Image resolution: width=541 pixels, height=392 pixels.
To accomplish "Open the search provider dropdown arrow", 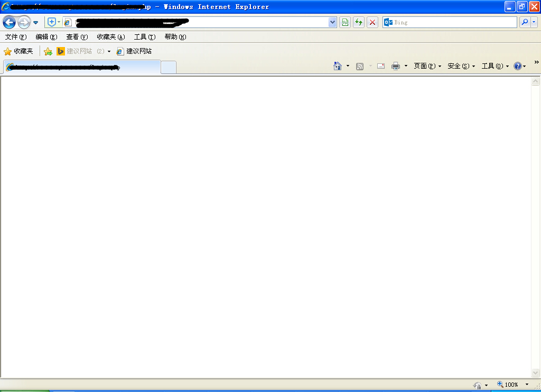I will pyautogui.click(x=534, y=22).
